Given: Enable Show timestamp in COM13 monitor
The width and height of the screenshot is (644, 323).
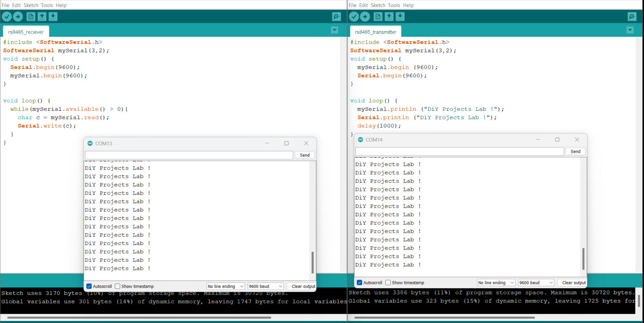Looking at the screenshot, I should point(118,287).
